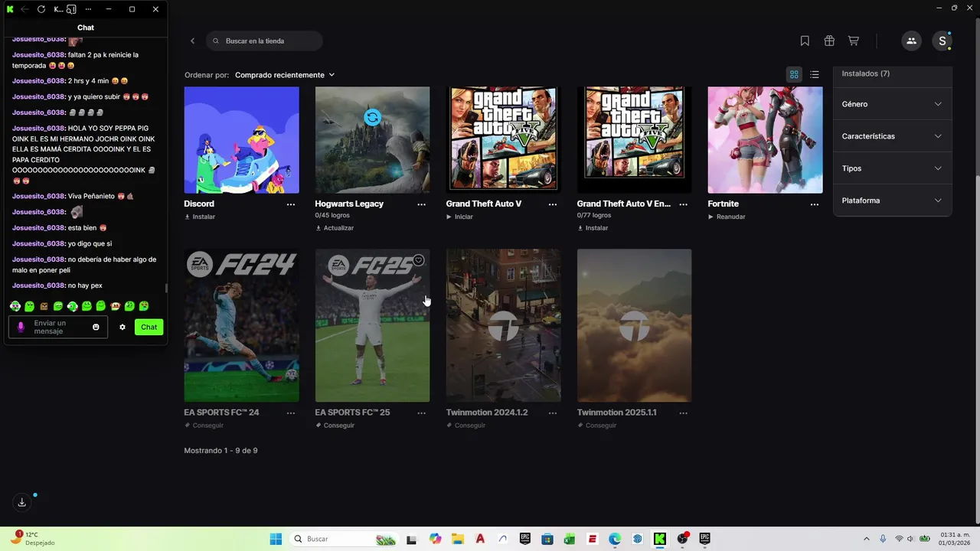Open the friends list icon
Viewport: 980px width, 551px height.
tap(911, 41)
